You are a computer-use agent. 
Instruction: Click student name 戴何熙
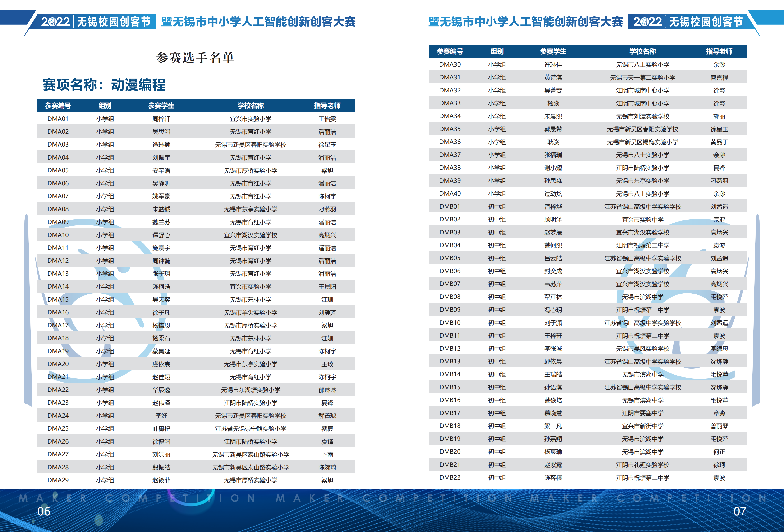[553, 245]
